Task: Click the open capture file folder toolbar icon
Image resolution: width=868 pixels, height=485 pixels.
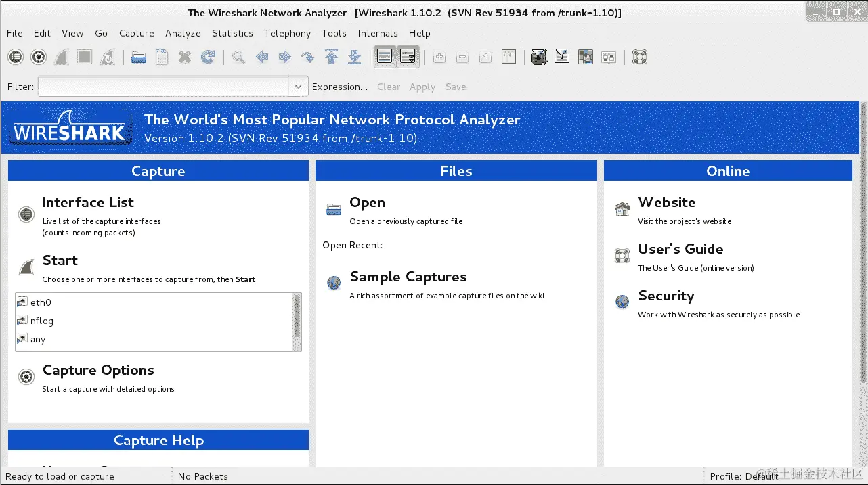Action: click(139, 57)
